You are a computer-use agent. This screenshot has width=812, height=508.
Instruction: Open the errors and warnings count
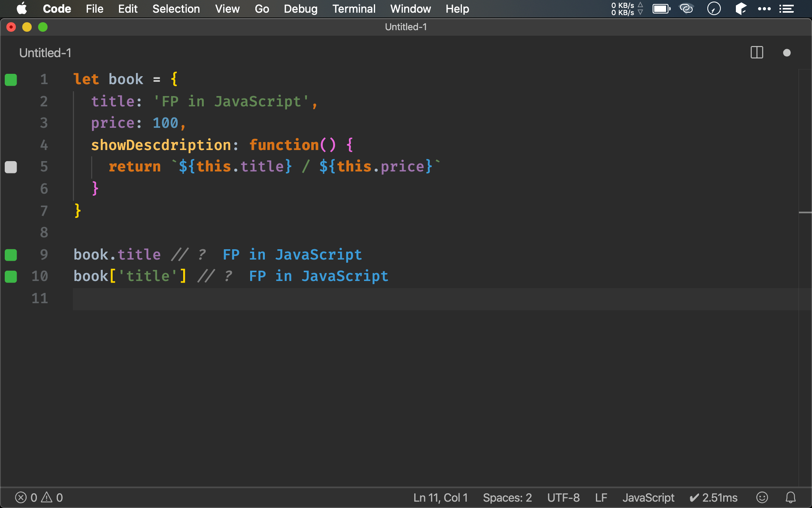pyautogui.click(x=39, y=497)
